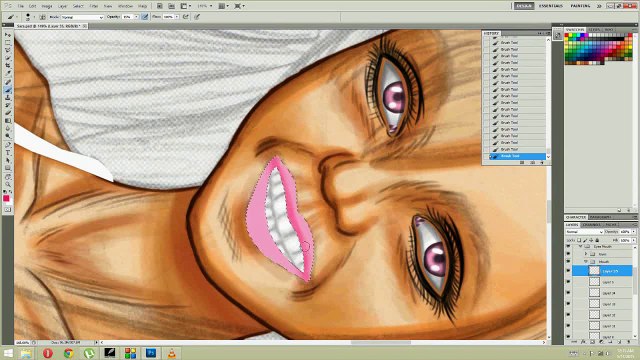
Task: Open the brush panel toggle icon
Action: [x=42, y=17]
